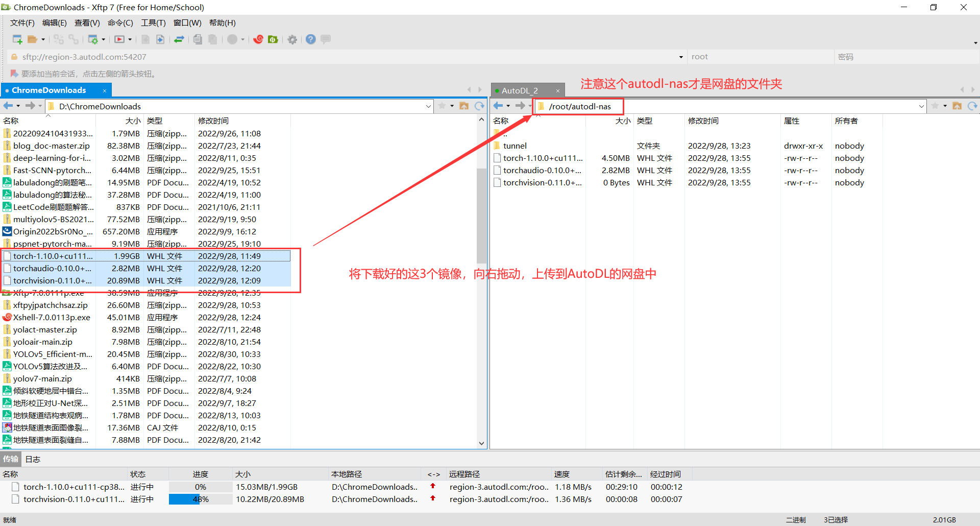Click remote pane favorites star icon
The height and width of the screenshot is (526, 980).
(935, 106)
